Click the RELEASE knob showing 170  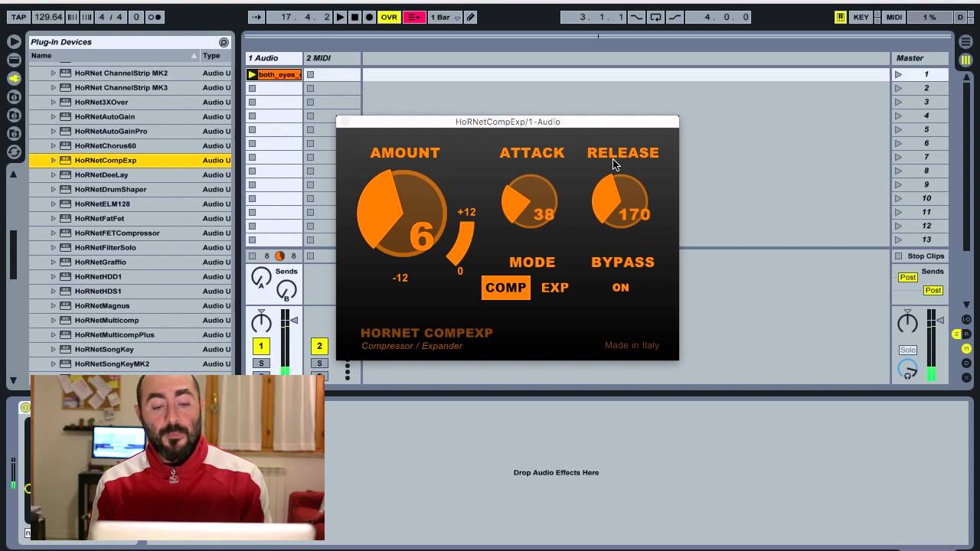coord(620,201)
